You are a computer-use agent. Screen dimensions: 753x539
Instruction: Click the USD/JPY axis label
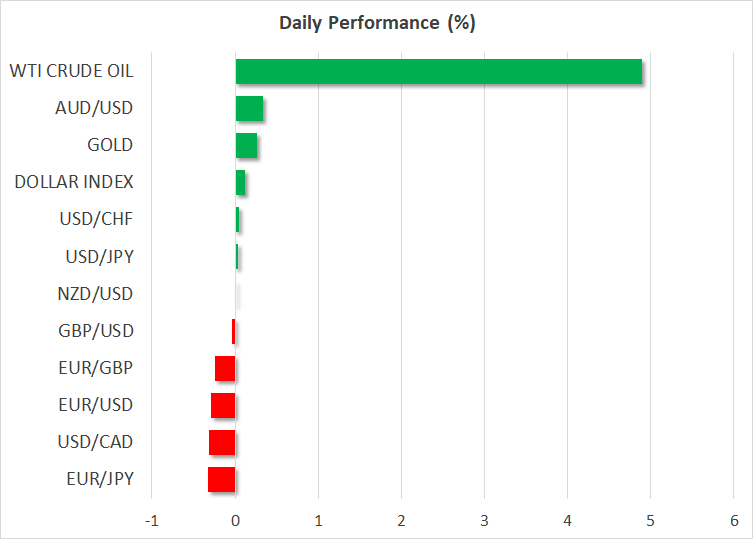point(99,257)
